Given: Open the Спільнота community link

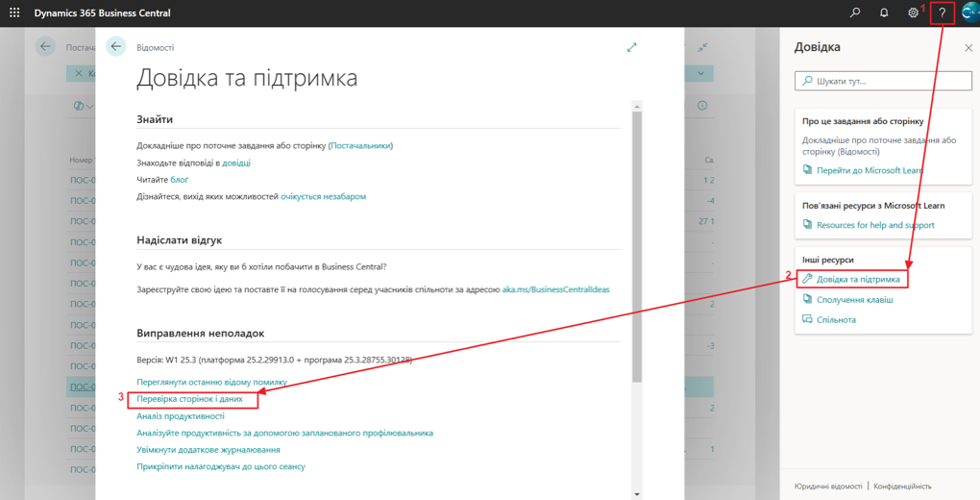Looking at the screenshot, I should 836,319.
